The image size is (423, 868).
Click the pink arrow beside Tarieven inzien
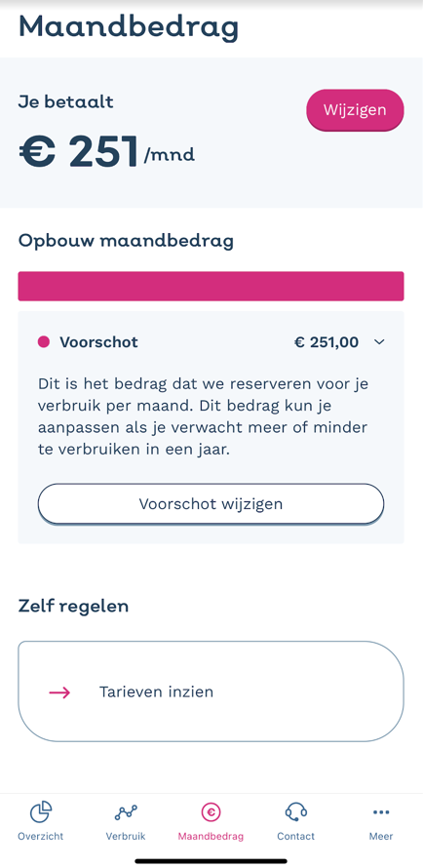tap(59, 692)
